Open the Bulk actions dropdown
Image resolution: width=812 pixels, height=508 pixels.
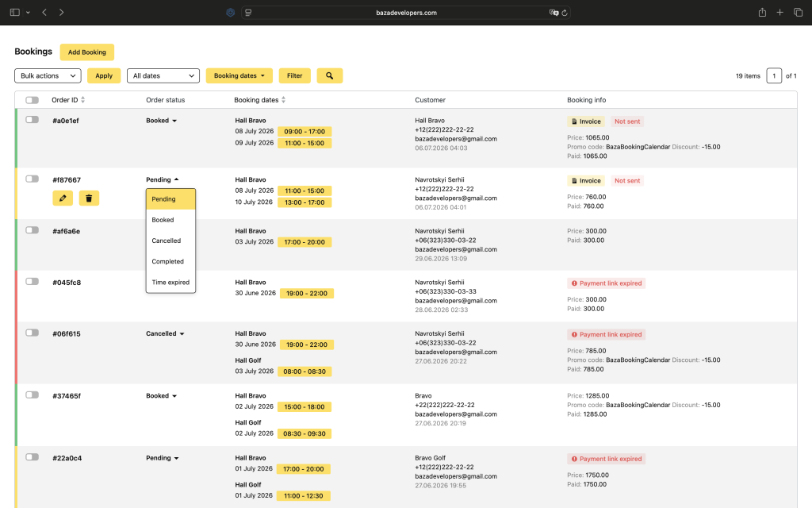click(x=48, y=75)
